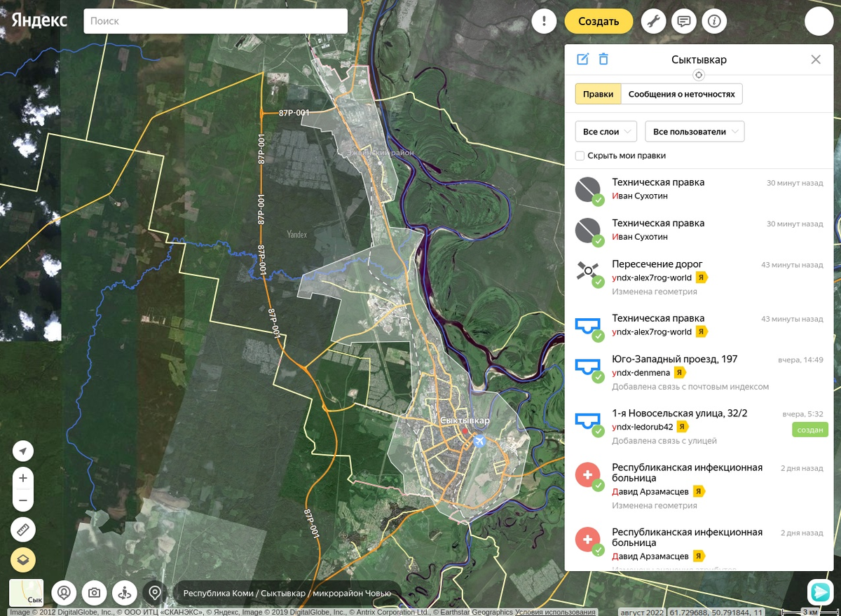Click the exclamation mark report button

(x=544, y=21)
